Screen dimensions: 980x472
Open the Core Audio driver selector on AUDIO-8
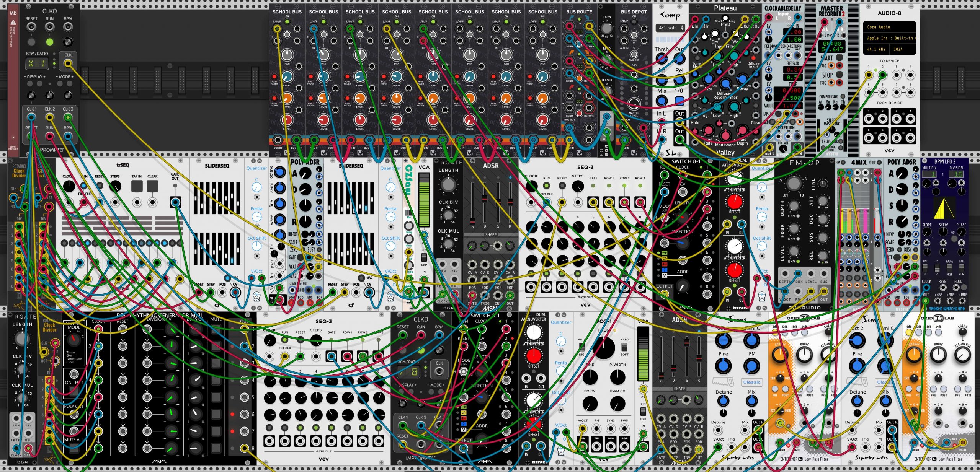(x=889, y=27)
